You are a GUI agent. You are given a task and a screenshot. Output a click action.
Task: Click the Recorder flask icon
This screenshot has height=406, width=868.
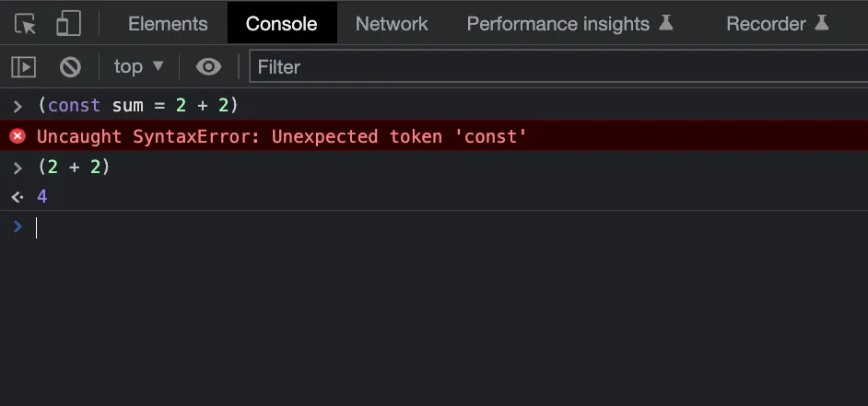(x=822, y=23)
